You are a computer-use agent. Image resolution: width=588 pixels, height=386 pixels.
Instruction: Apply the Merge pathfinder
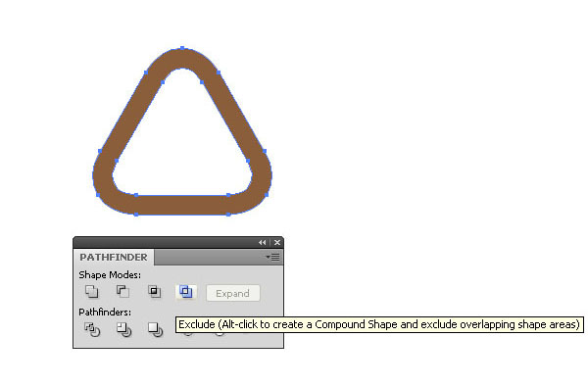[x=155, y=330]
